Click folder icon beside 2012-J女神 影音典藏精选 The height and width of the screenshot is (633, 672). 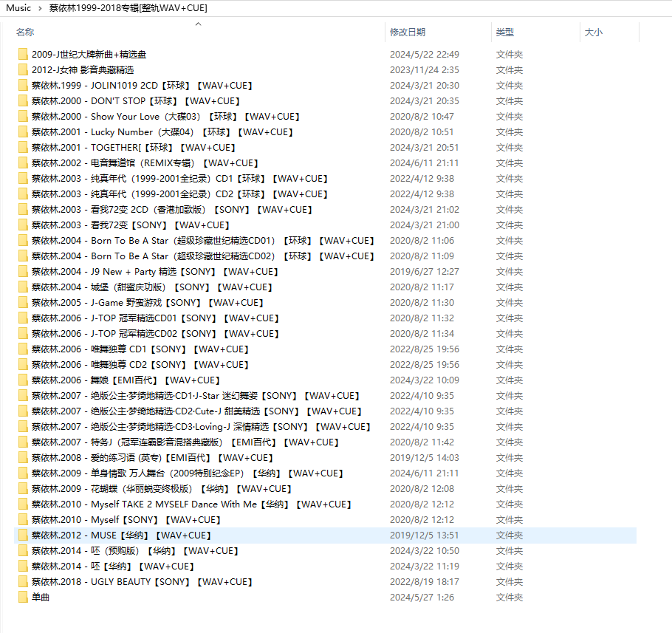[23, 70]
